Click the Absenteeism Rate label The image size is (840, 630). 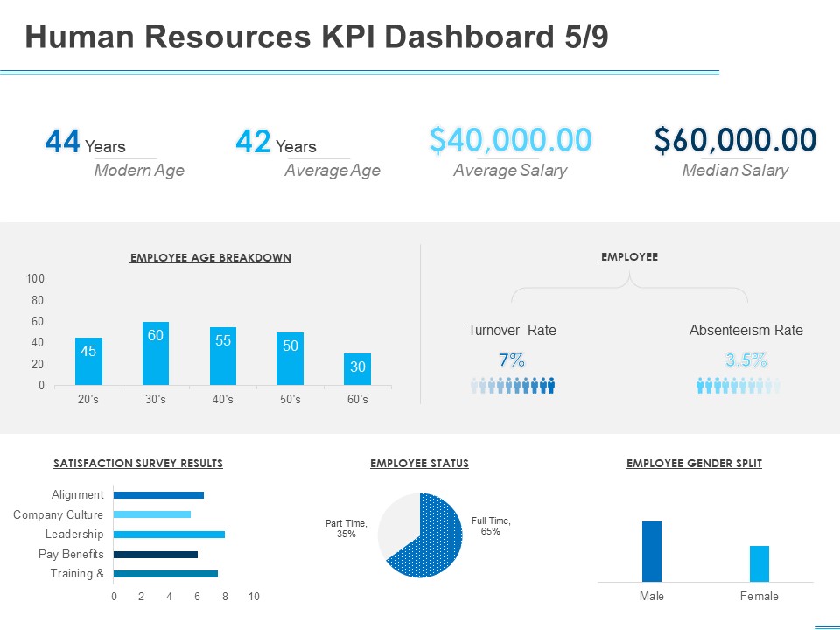(746, 330)
